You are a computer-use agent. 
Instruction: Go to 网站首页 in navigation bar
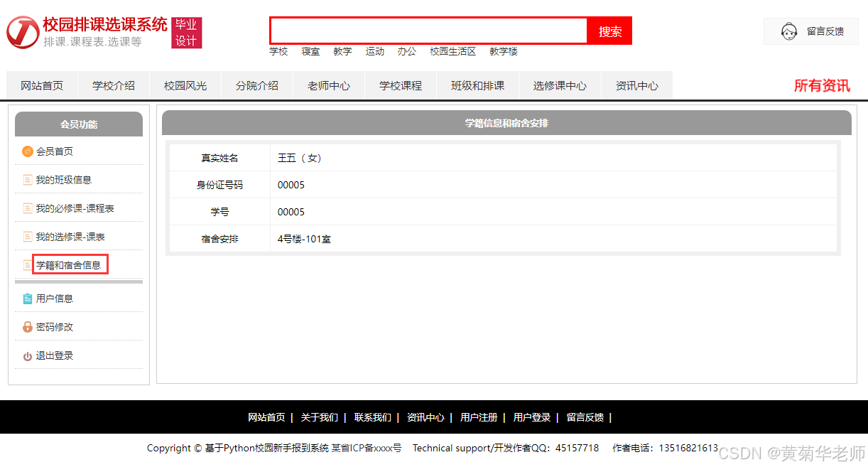click(x=42, y=85)
